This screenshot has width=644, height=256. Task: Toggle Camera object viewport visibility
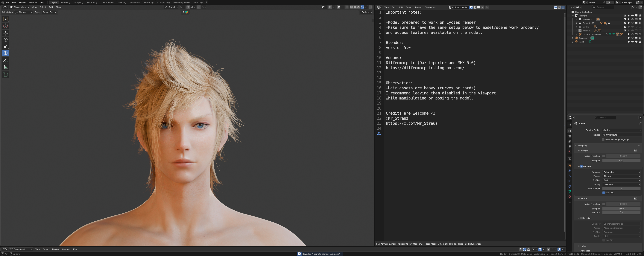(x=633, y=38)
